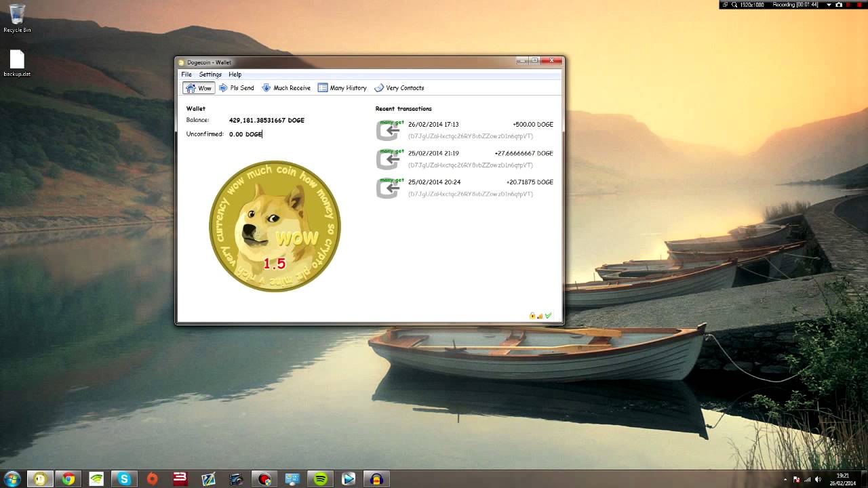Viewport: 868px width, 488px height.
Task: Take a screenshot with recorder camera icon
Action: tap(839, 5)
